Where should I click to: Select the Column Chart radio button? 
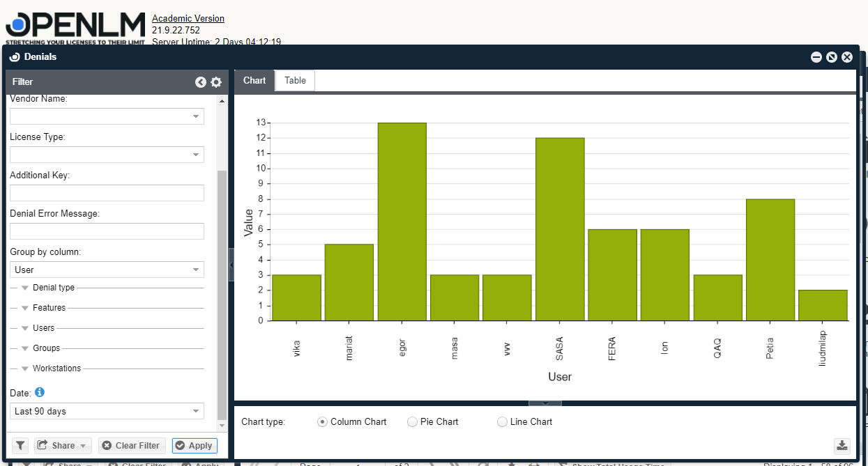322,421
